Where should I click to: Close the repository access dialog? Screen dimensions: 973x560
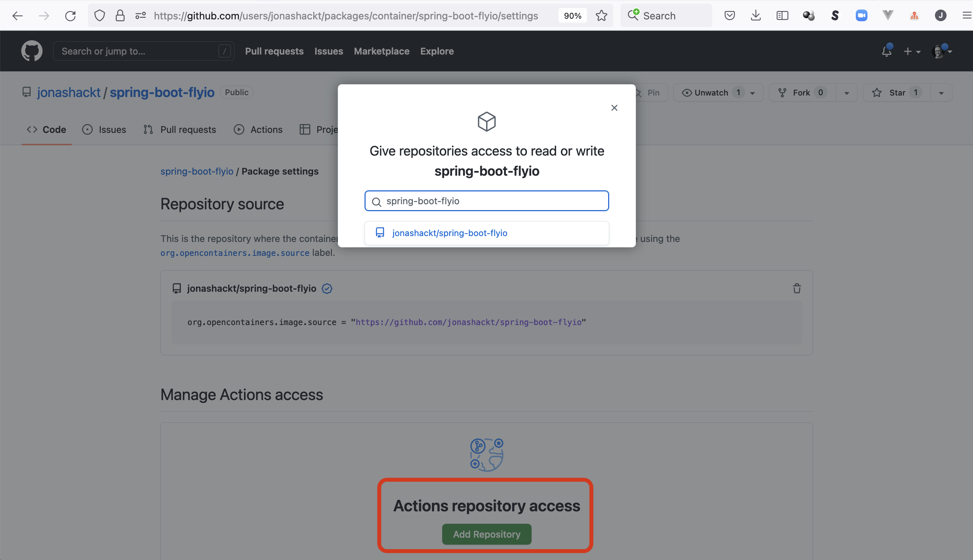click(614, 108)
